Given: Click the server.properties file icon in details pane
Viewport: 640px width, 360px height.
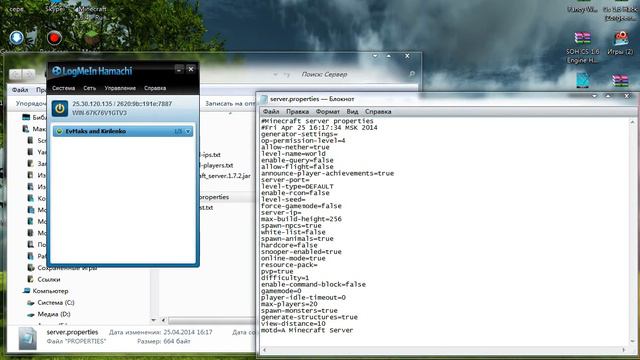Looking at the screenshot, I should 28,337.
